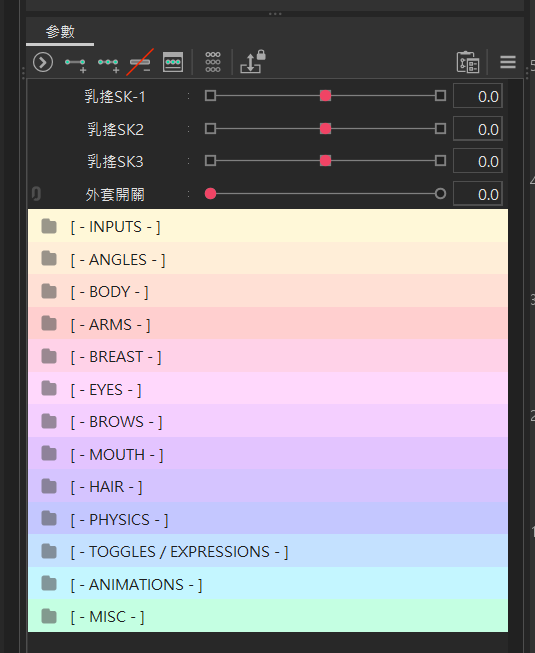Open the TOGGLES / EXPRESSIONS group
Viewport: 535px width, 653px height.
pos(268,551)
